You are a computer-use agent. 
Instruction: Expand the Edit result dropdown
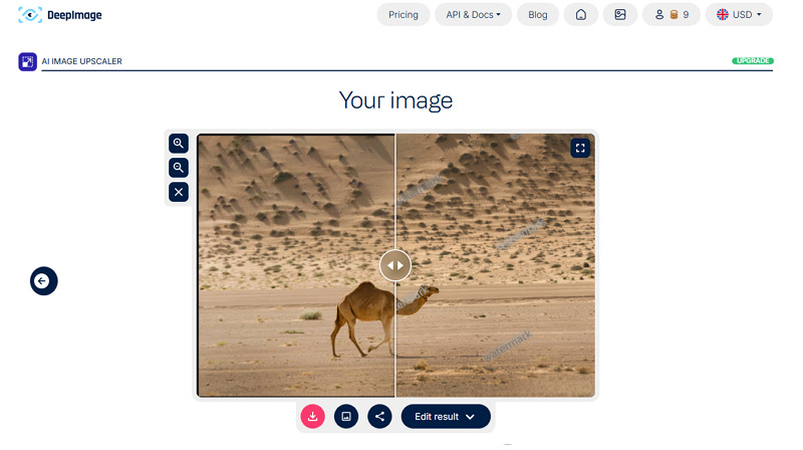(x=446, y=417)
